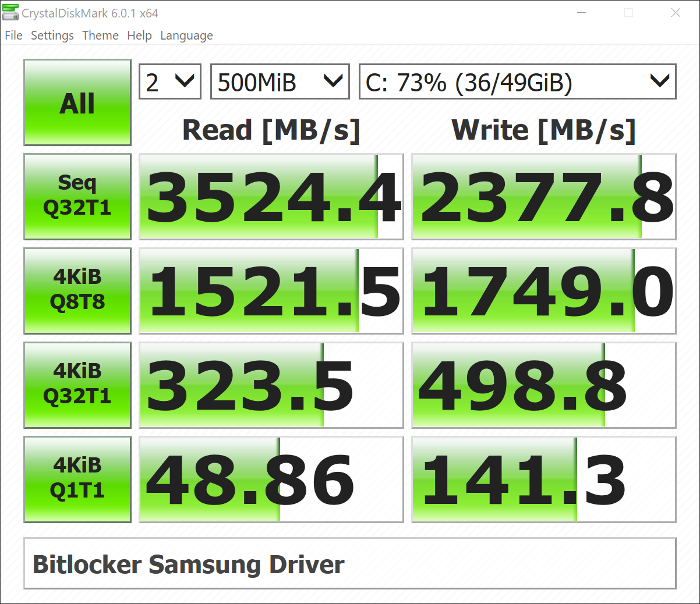Viewport: 700px width, 604px height.
Task: Select the Seq write result 2377.8
Action: tap(544, 197)
